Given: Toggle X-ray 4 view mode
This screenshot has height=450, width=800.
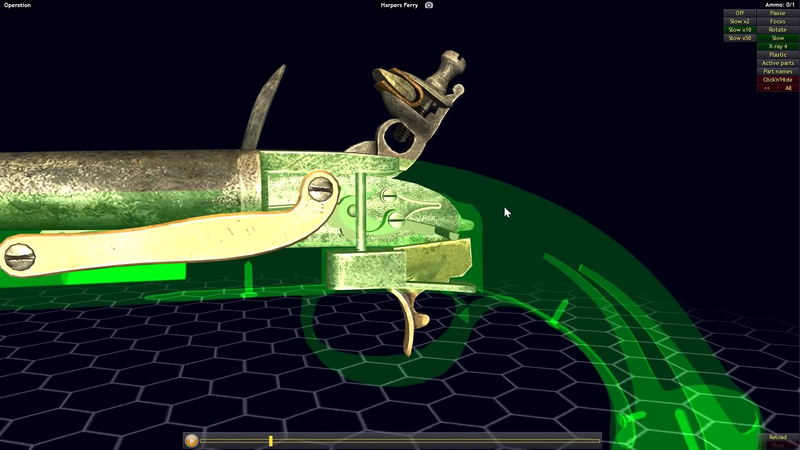Looking at the screenshot, I should pos(777,46).
